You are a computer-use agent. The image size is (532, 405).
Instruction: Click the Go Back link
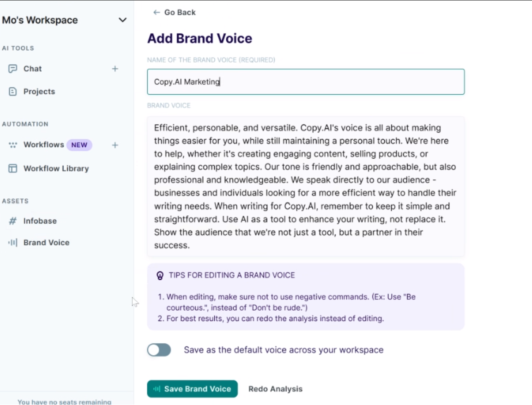180,12
